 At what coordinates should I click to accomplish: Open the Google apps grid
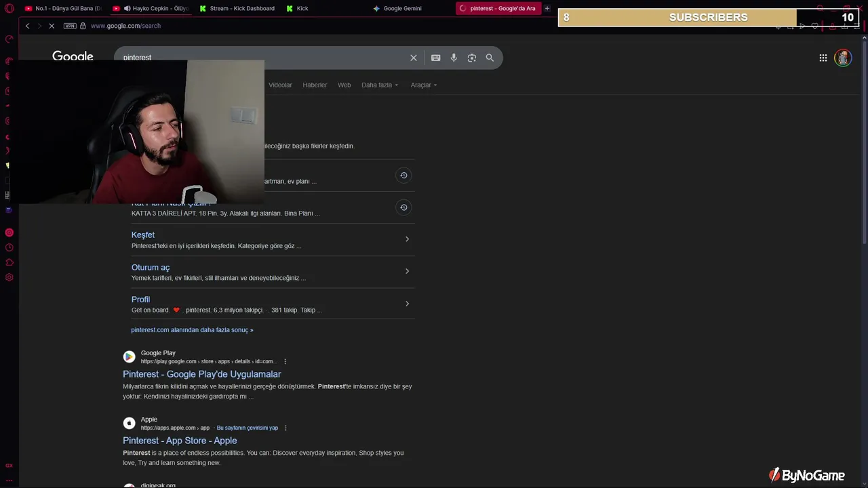click(823, 58)
